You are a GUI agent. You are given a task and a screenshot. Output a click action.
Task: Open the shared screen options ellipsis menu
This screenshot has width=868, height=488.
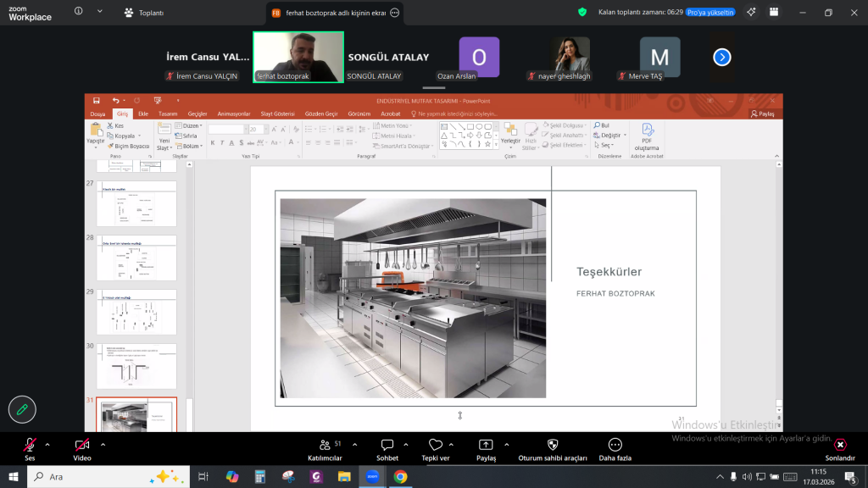click(394, 13)
